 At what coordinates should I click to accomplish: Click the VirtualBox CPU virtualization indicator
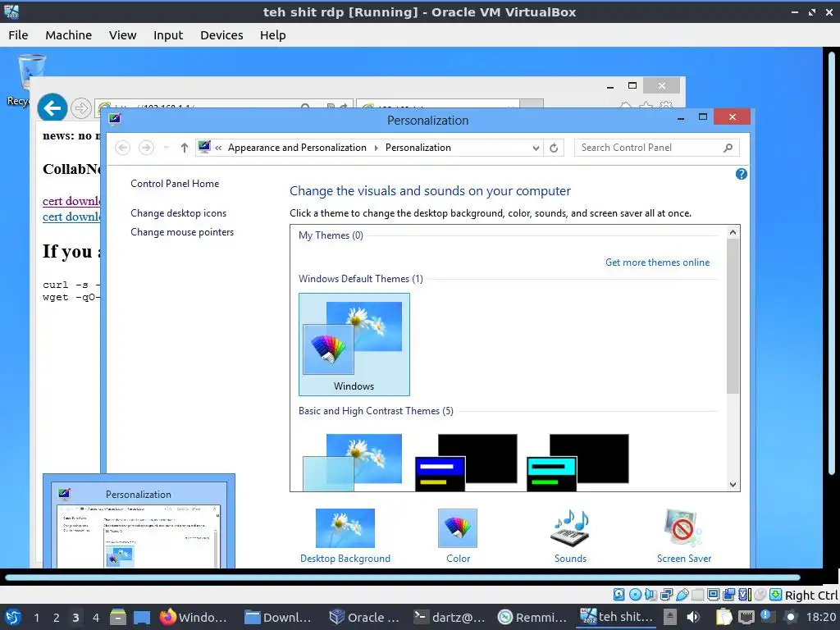click(x=745, y=594)
